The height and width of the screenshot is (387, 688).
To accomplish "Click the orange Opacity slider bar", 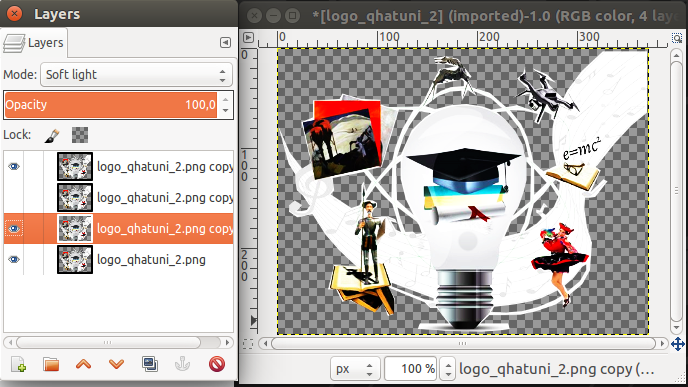I will tap(111, 105).
